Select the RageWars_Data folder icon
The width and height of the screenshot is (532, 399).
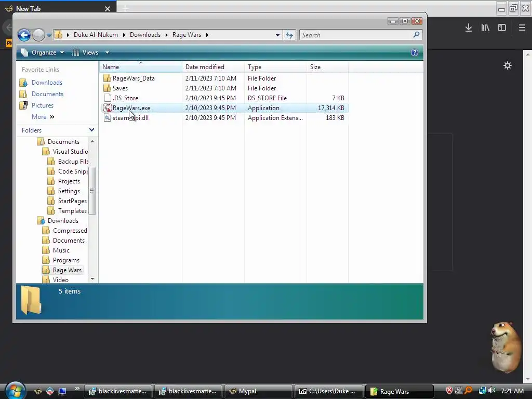107,78
